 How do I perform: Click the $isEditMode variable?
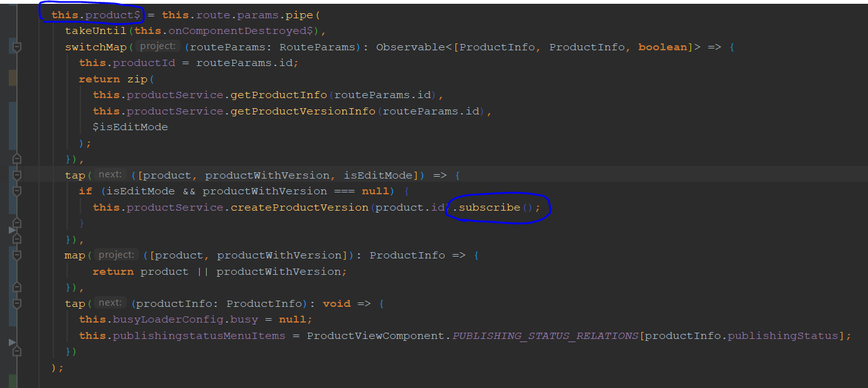131,127
